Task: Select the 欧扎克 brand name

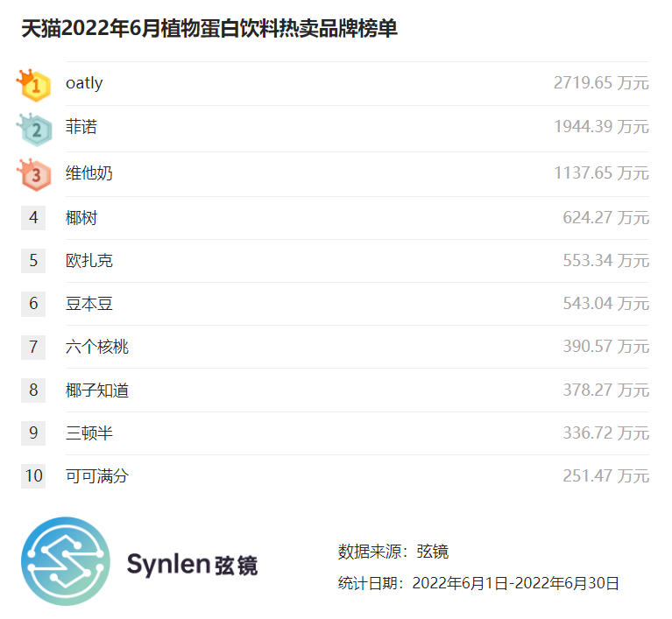Action: coord(89,261)
